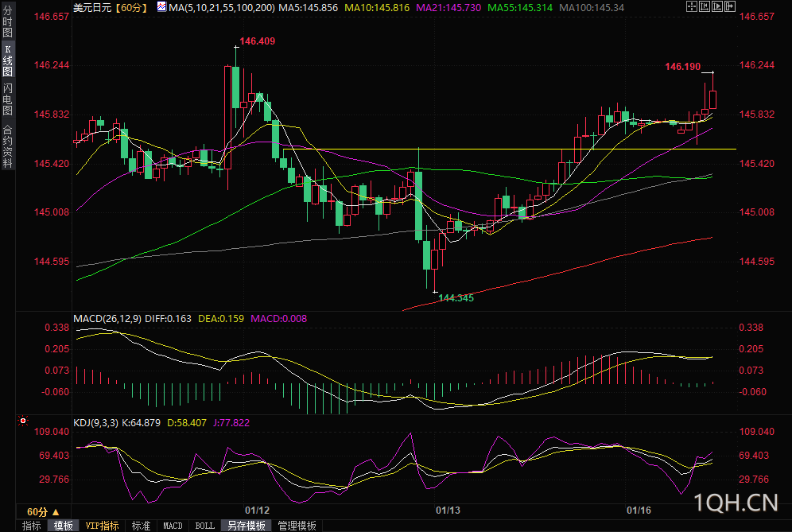Click the chart replay play icon
Image resolution: width=792 pixels, height=532 pixels.
tap(717, 6)
